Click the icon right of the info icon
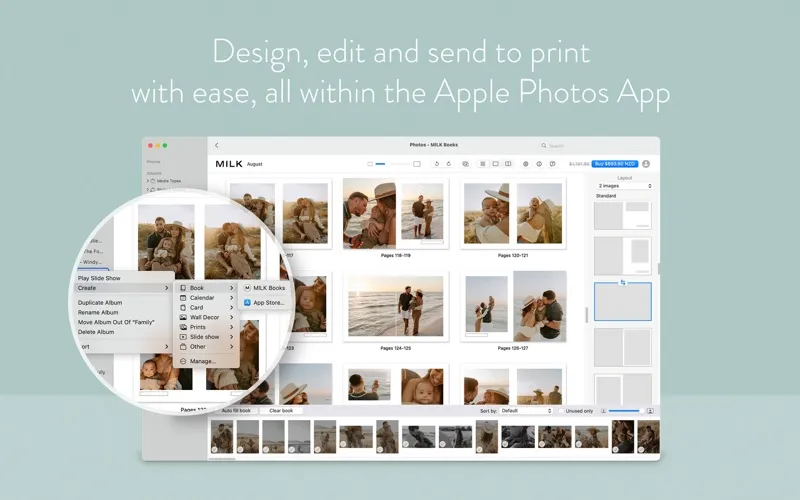The height and width of the screenshot is (500, 800). coord(552,164)
